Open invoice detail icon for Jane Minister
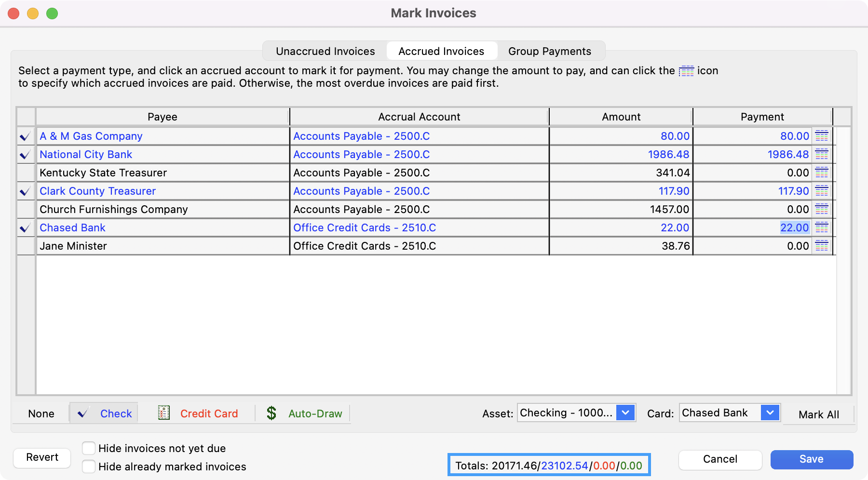The width and height of the screenshot is (868, 480). (822, 246)
